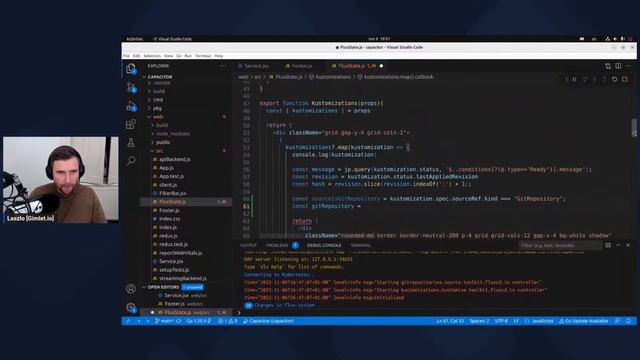Click the errors and warnings count in status bar
Viewport: 640px width, 360px height.
pyautogui.click(x=227, y=321)
